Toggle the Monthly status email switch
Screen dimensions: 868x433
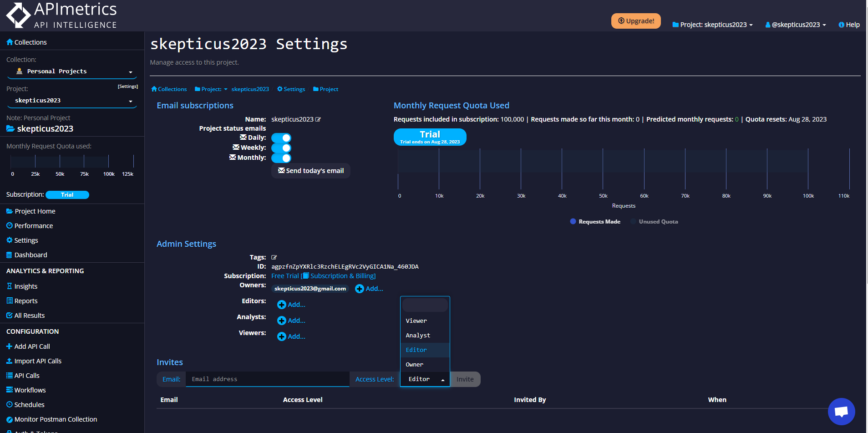281,158
